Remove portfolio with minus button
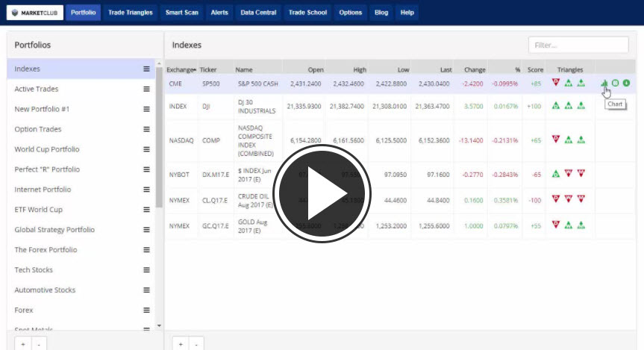 point(39,344)
